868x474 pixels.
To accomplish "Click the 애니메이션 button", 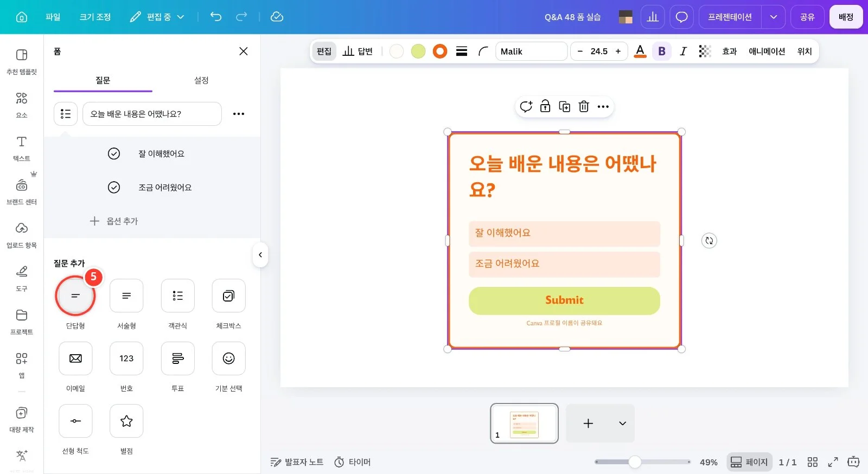I will pyautogui.click(x=767, y=51).
